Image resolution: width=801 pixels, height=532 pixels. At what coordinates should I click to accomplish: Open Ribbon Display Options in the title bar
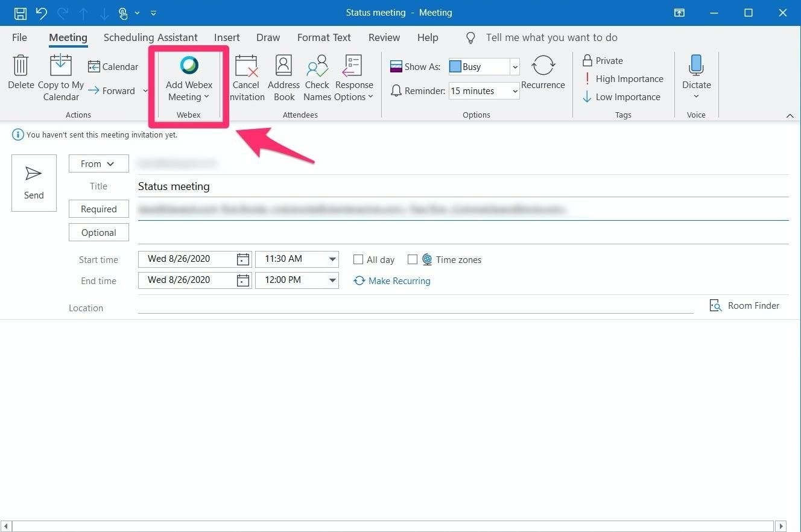click(680, 13)
